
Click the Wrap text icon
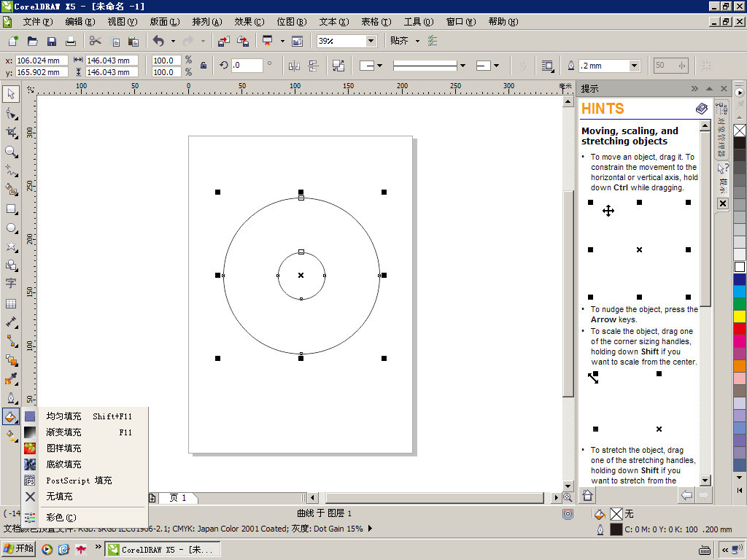pos(547,66)
